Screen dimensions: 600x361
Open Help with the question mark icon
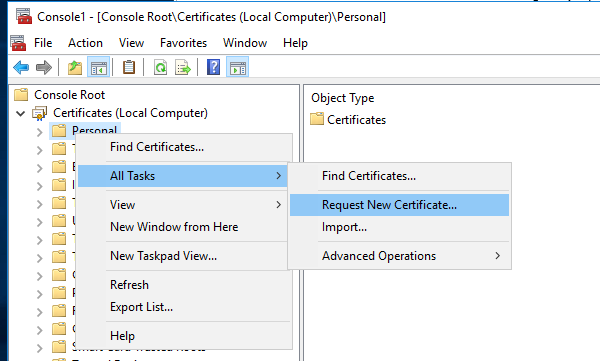click(x=214, y=67)
